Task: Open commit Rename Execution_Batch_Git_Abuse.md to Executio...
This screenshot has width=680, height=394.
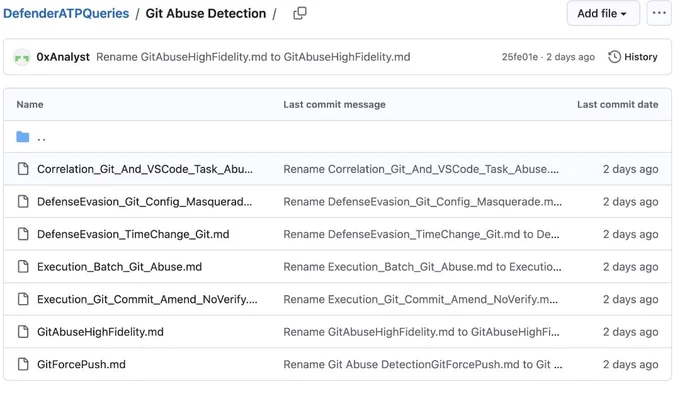Action: pyautogui.click(x=422, y=267)
